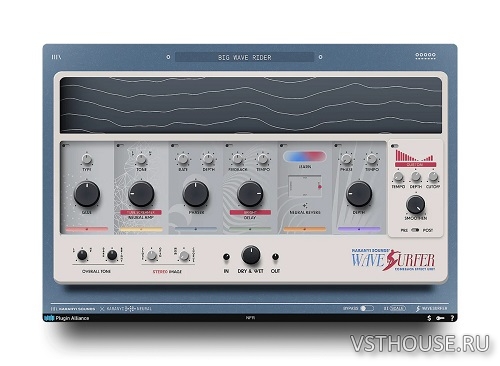Image resolution: width=500 pixels, height=366 pixels.
Task: Open the Custom curve selector above Tempo knobs
Action: pyautogui.click(x=415, y=165)
